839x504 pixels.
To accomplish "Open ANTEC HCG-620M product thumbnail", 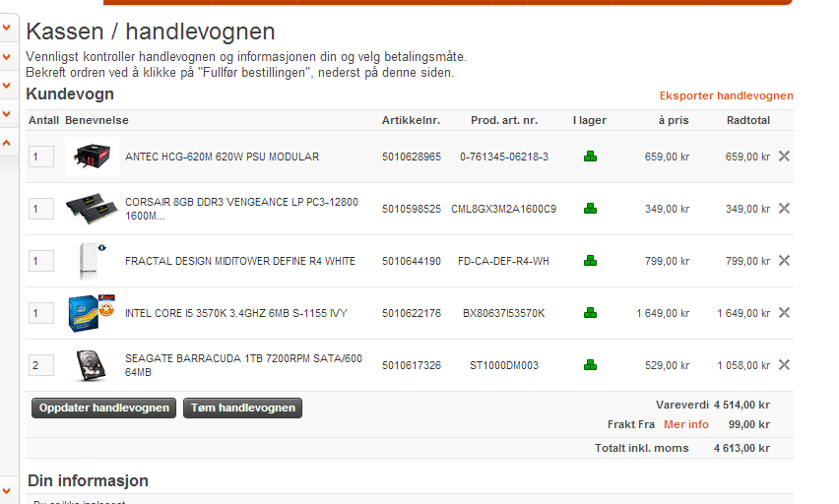I will pos(92,157).
